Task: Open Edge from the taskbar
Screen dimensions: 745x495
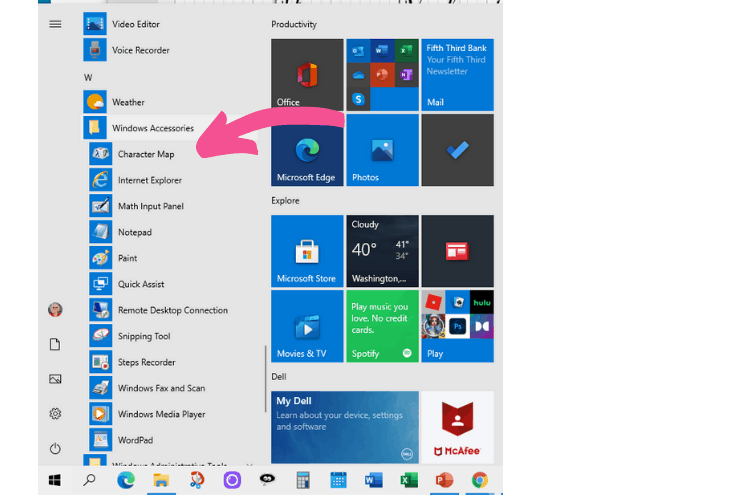Action: [x=125, y=480]
